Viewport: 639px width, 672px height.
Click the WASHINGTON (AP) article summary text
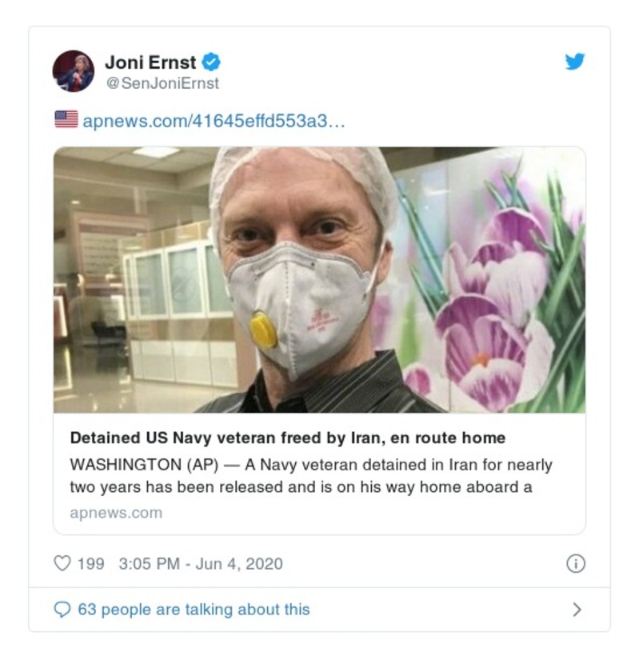310,475
